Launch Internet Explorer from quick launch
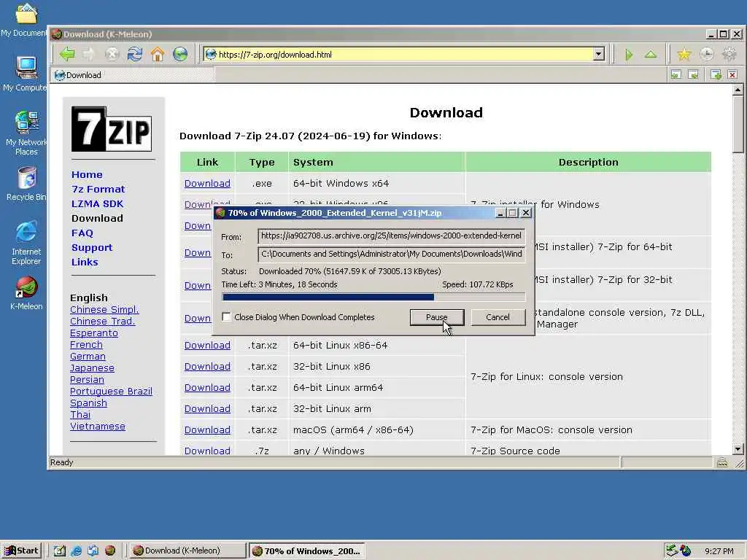 (76, 551)
